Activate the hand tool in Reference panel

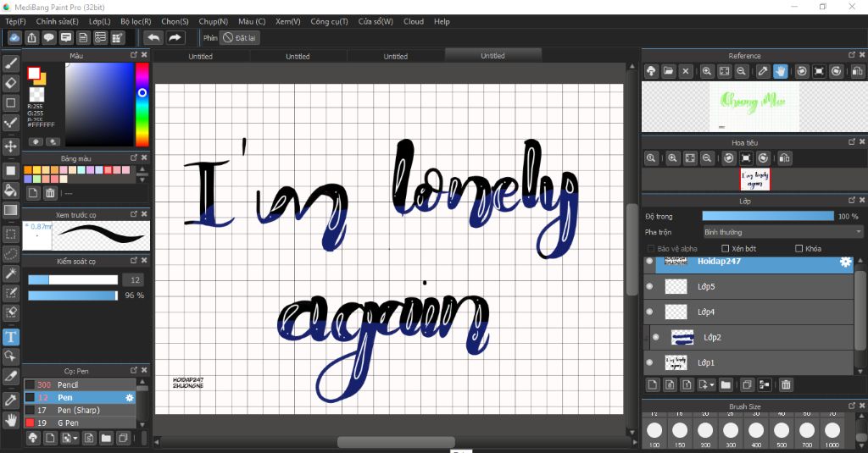pos(780,71)
